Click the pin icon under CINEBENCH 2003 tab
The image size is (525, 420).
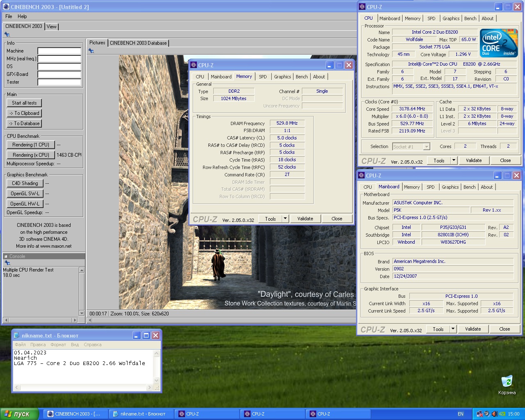(x=7, y=34)
